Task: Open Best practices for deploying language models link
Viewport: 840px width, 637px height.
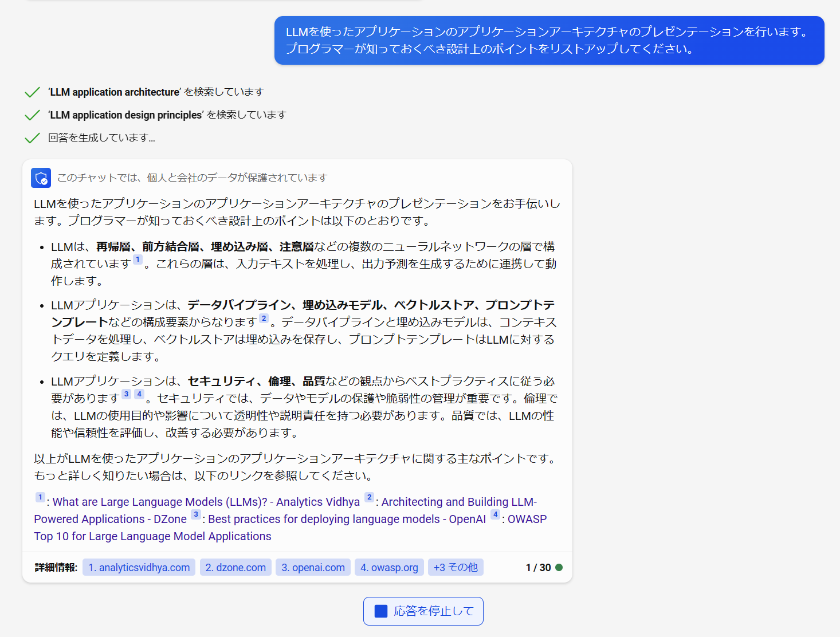Action: [347, 520]
